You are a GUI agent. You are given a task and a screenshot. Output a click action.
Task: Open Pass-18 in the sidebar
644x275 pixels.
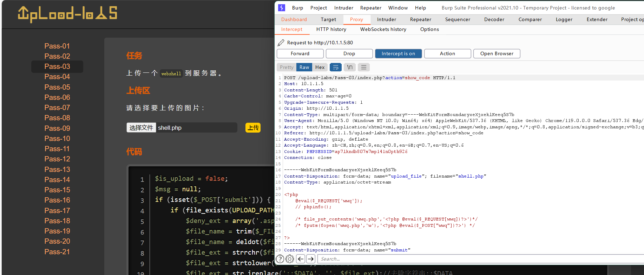pyautogui.click(x=57, y=221)
